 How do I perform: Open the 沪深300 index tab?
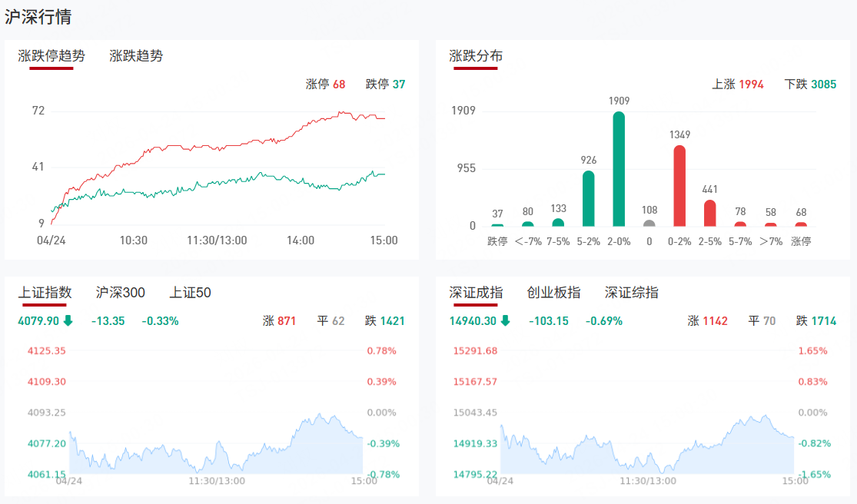tap(120, 293)
